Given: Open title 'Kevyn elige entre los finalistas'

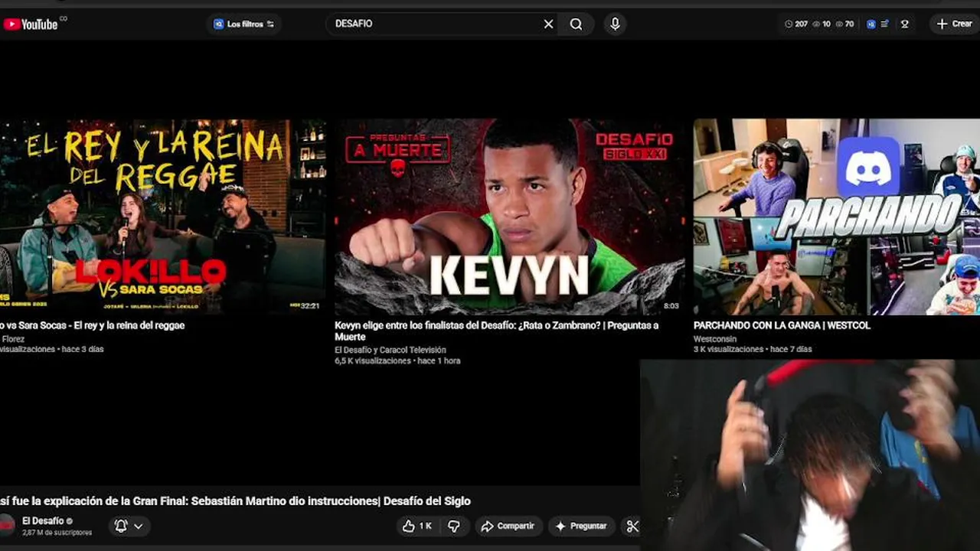Looking at the screenshot, I should tap(496, 331).
